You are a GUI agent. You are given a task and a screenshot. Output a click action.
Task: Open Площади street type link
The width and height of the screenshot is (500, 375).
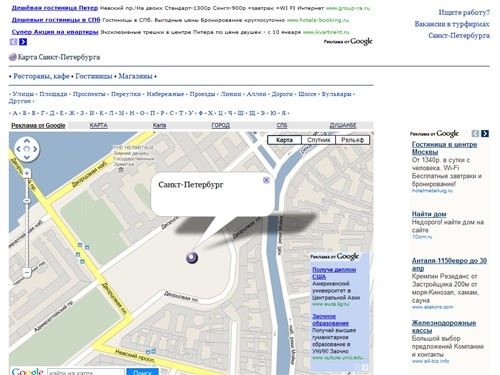53,94
